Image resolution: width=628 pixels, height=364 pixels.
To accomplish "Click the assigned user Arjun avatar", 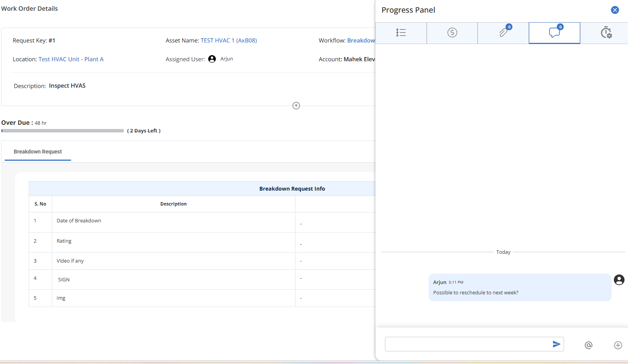I will pos(212,59).
